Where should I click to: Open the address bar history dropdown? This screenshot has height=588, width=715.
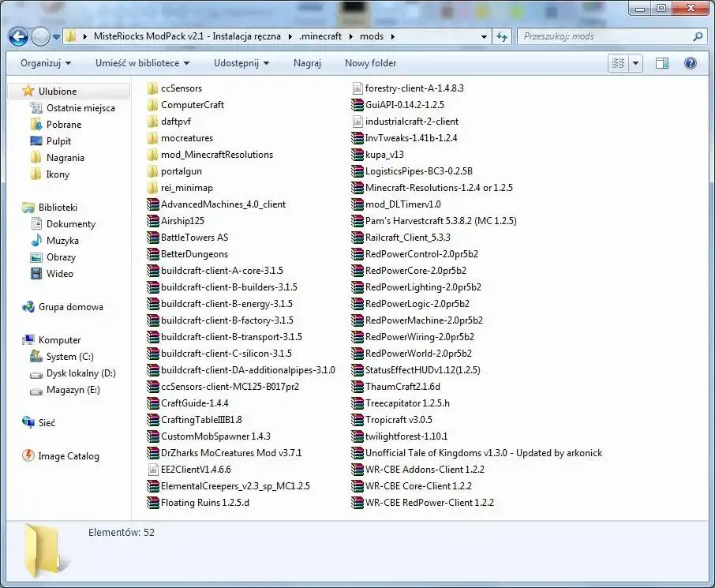click(x=484, y=36)
